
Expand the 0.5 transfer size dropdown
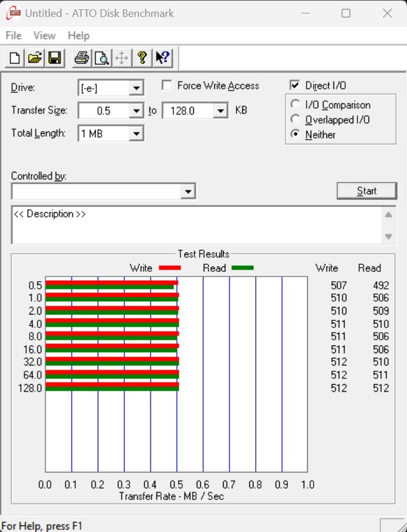click(136, 110)
